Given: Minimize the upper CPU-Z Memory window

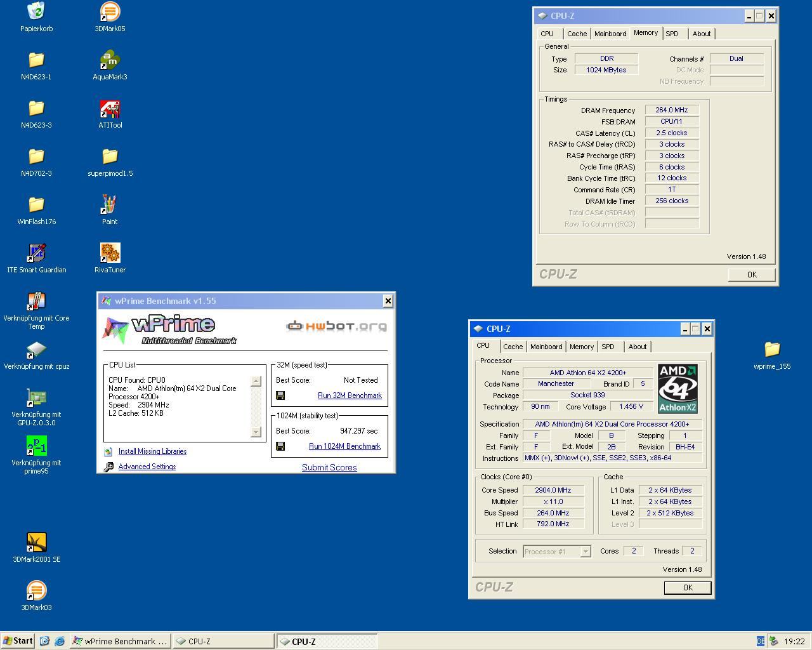Looking at the screenshot, I should point(749,16).
